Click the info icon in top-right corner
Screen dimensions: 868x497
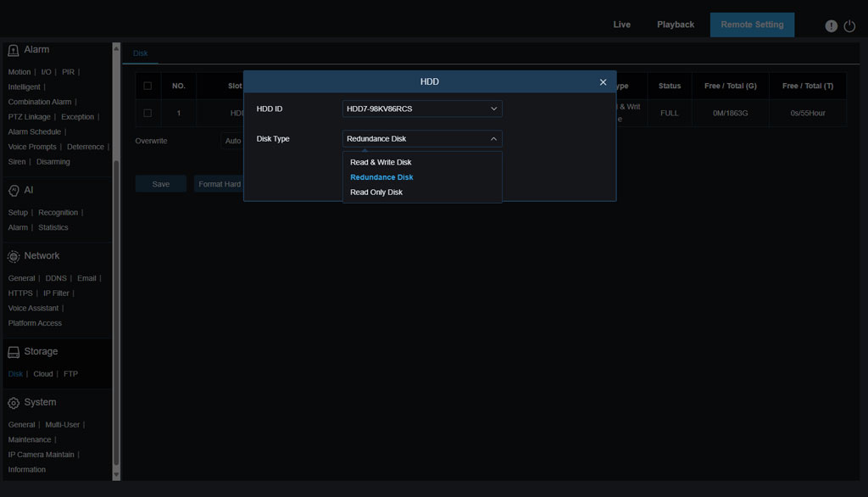(x=831, y=25)
